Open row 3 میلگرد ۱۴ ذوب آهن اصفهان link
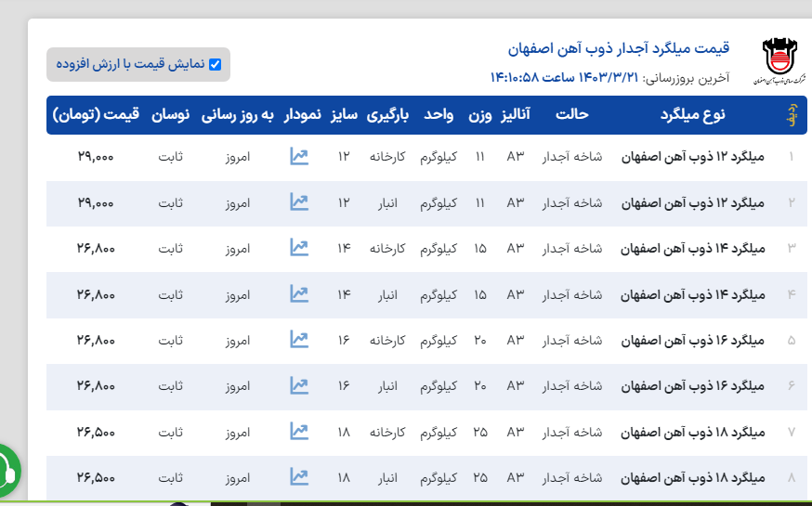The image size is (812, 506). pyautogui.click(x=692, y=248)
